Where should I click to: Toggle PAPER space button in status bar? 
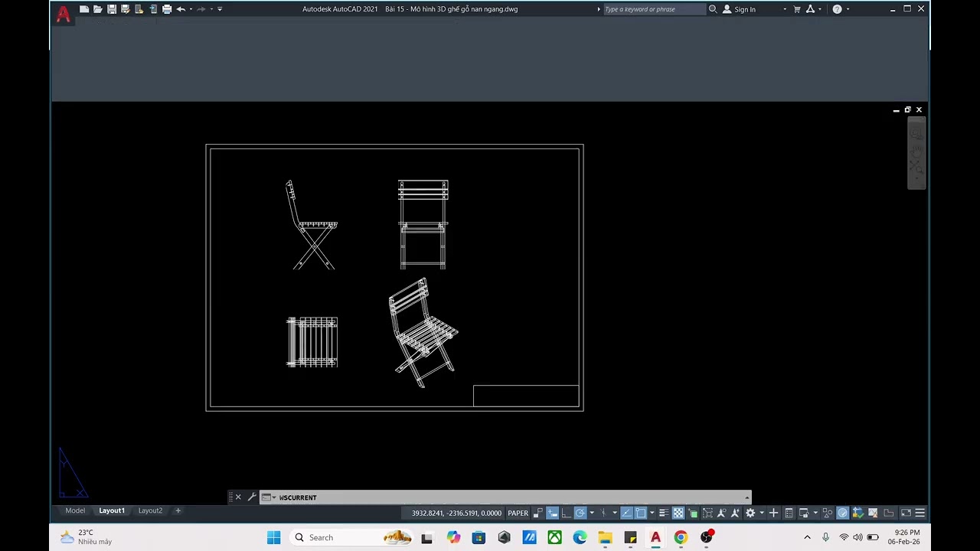518,513
